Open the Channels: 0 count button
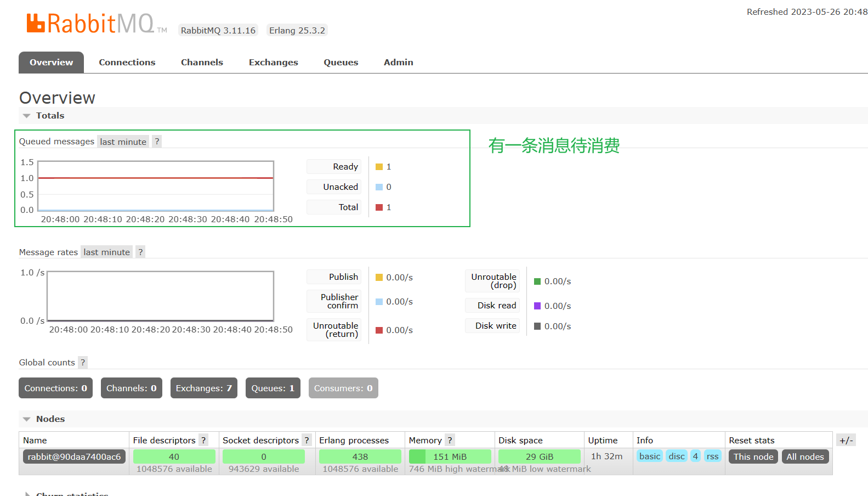This screenshot has height=496, width=868. click(132, 388)
